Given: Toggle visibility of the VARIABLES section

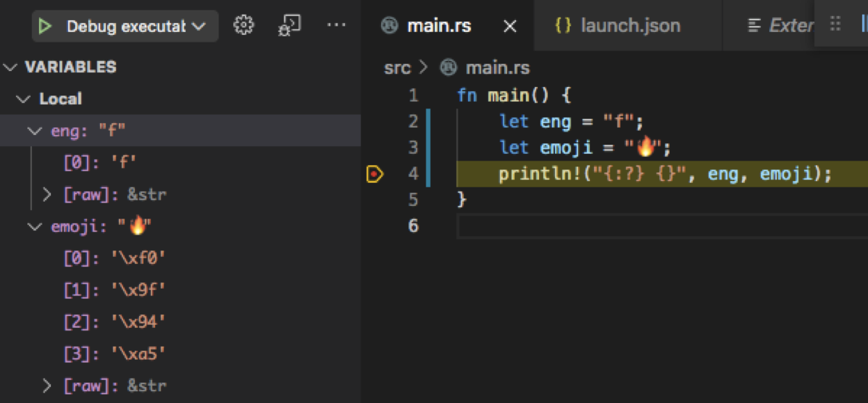Looking at the screenshot, I should pos(10,67).
